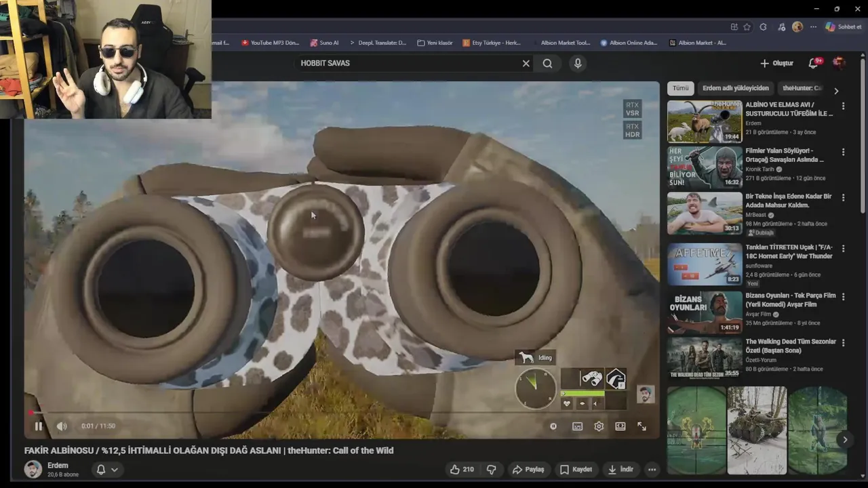This screenshot has height=488, width=868.
Task: Open Albion Online Ada... bookmark
Action: coord(629,43)
